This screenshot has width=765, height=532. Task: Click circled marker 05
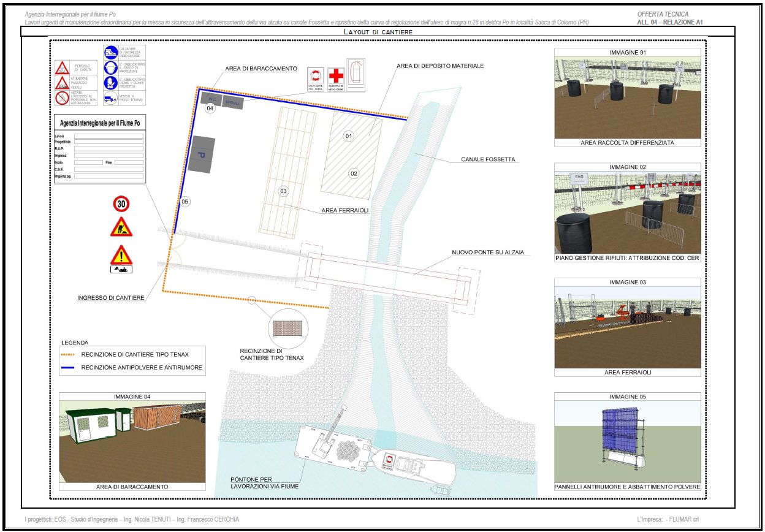[x=185, y=201]
